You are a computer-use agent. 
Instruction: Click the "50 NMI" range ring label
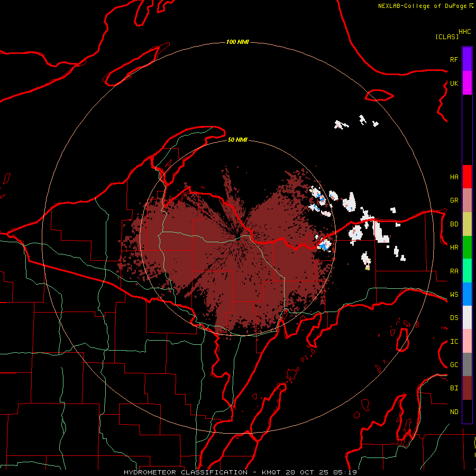[237, 140]
